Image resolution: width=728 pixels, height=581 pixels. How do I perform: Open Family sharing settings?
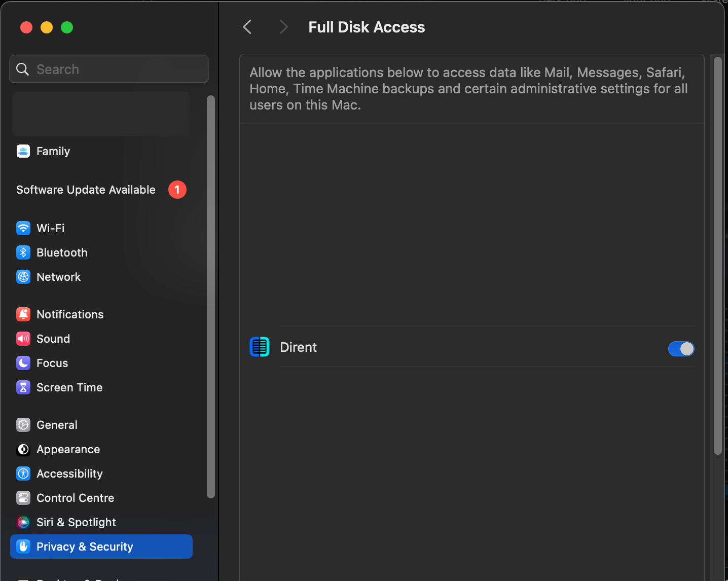pos(53,151)
